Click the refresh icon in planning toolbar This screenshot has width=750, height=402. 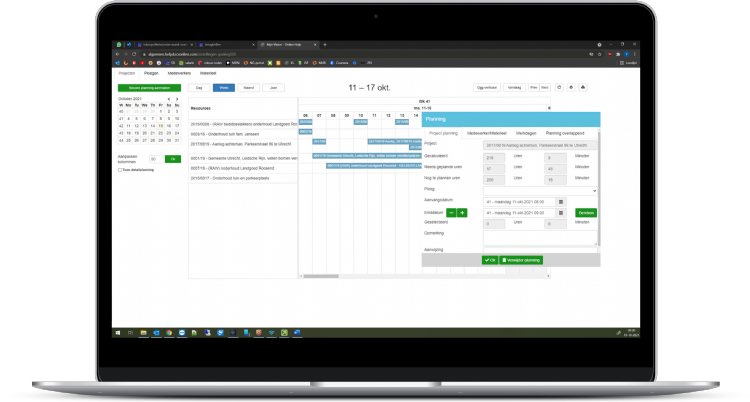pos(559,88)
